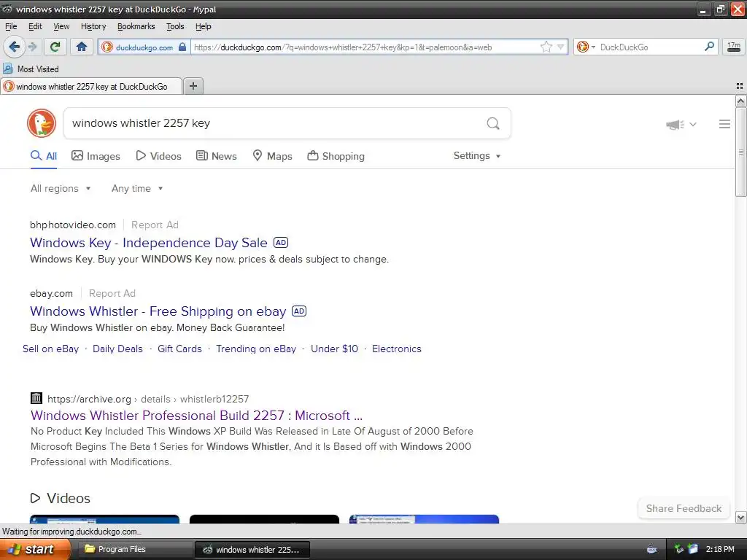747x560 pixels.
Task: Open the History menu
Action: (x=93, y=26)
